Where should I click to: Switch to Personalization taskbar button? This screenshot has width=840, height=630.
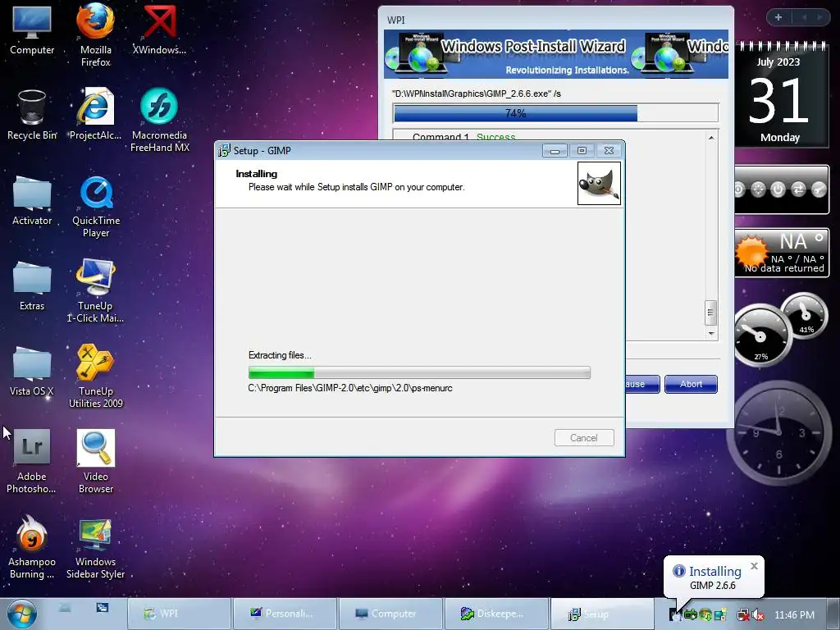[x=285, y=614]
